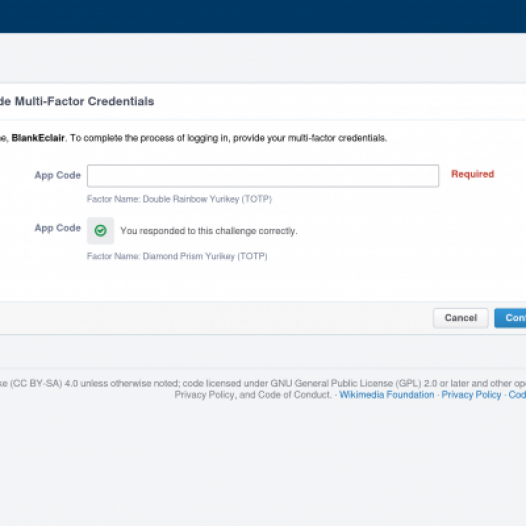Click the green checkmark challenge icon
526x526 pixels.
point(100,230)
